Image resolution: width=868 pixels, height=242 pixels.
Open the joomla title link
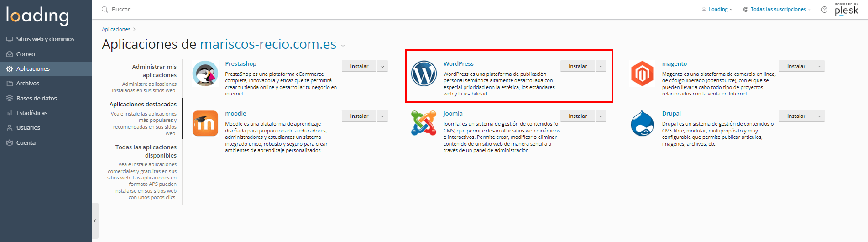point(453,114)
